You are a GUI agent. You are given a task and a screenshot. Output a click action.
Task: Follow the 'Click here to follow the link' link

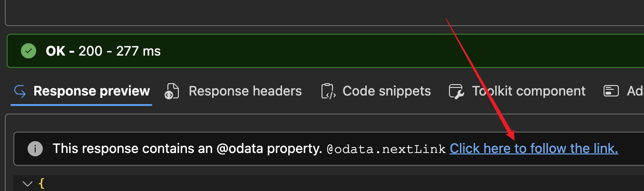pyautogui.click(x=534, y=149)
